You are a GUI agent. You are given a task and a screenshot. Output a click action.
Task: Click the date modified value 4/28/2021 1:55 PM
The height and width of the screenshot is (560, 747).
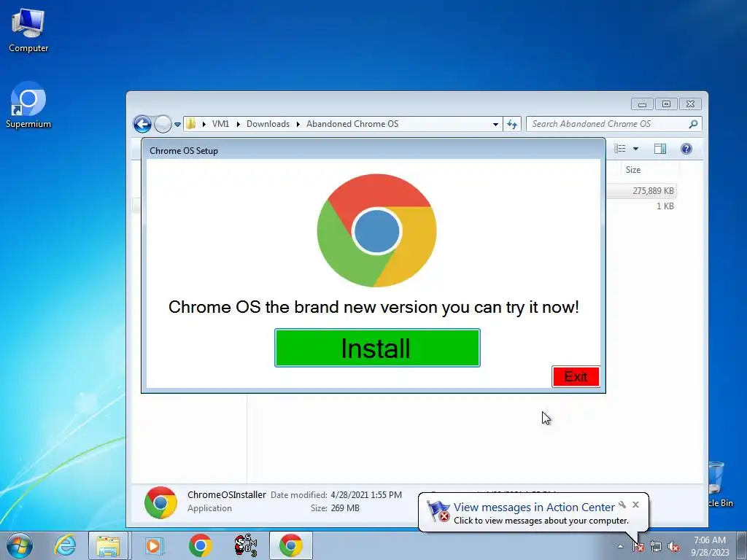[366, 495]
